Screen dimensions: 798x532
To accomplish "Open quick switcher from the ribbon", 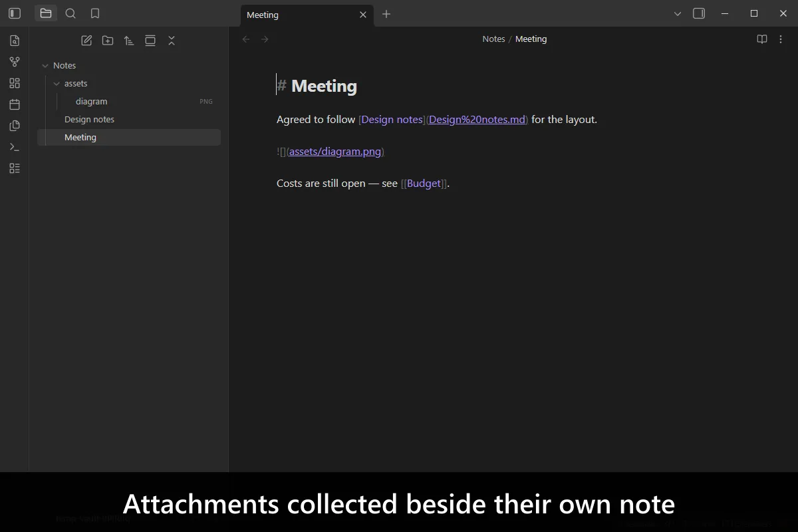I will coord(15,41).
